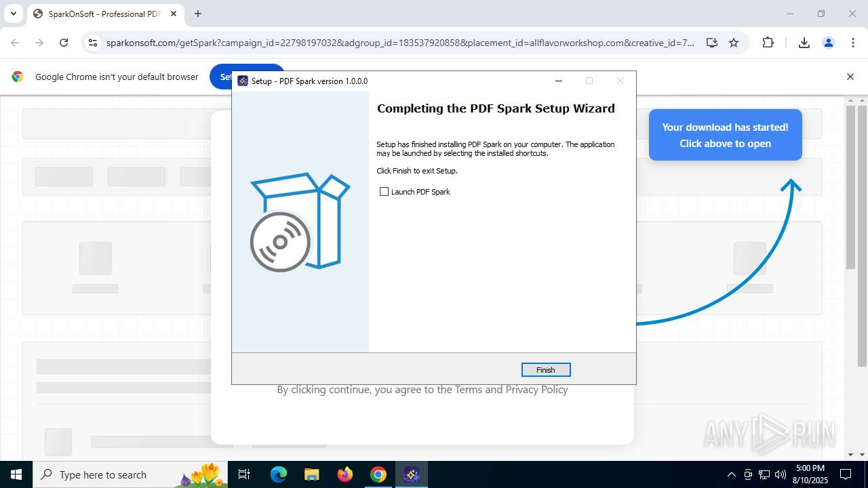Launch Microsoft Edge from the taskbar

coord(279,474)
